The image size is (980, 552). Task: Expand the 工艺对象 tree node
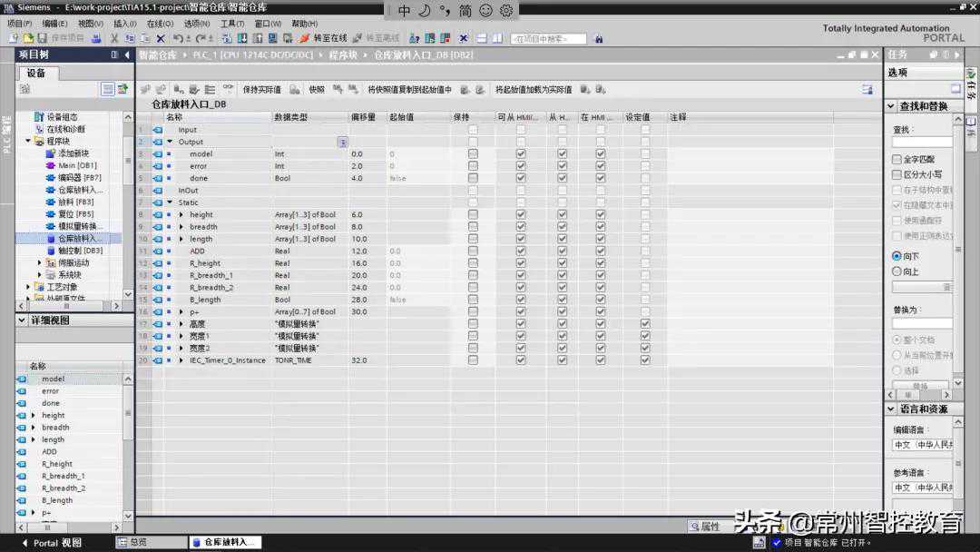(28, 287)
